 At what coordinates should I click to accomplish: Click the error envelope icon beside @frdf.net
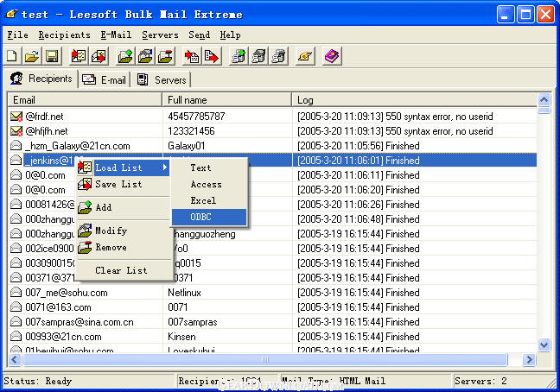(16, 117)
